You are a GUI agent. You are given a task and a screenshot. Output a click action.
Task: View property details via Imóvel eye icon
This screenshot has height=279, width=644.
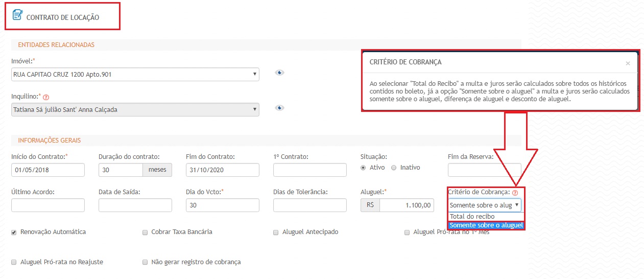(279, 73)
